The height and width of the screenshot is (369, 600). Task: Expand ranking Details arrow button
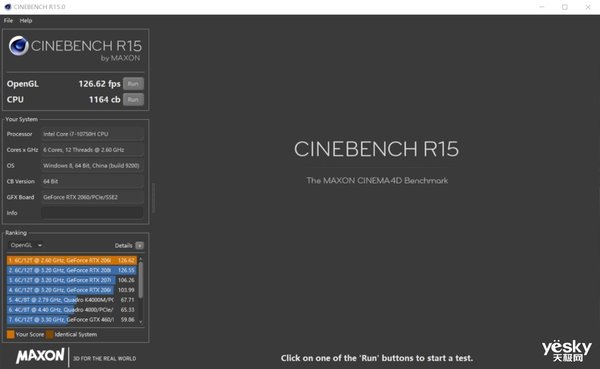140,245
